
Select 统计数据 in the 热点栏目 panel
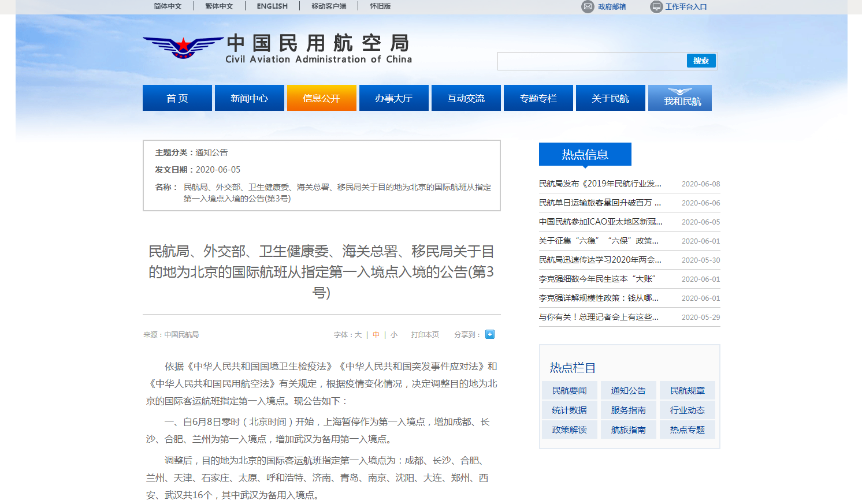(569, 410)
